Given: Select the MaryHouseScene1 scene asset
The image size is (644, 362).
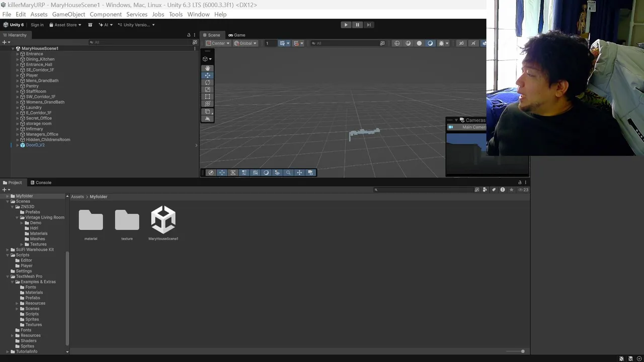Looking at the screenshot, I should point(163,223).
